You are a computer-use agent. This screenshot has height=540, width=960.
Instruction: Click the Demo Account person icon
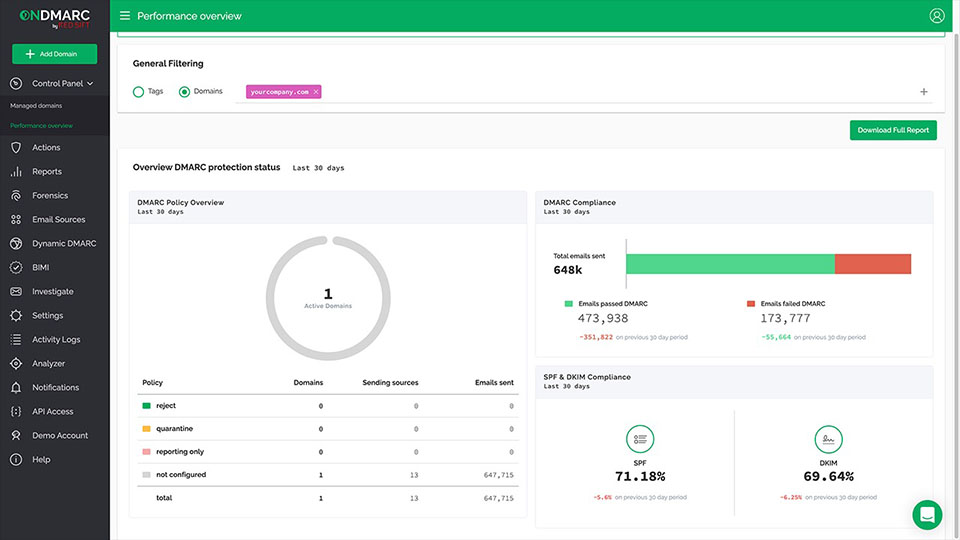[16, 435]
